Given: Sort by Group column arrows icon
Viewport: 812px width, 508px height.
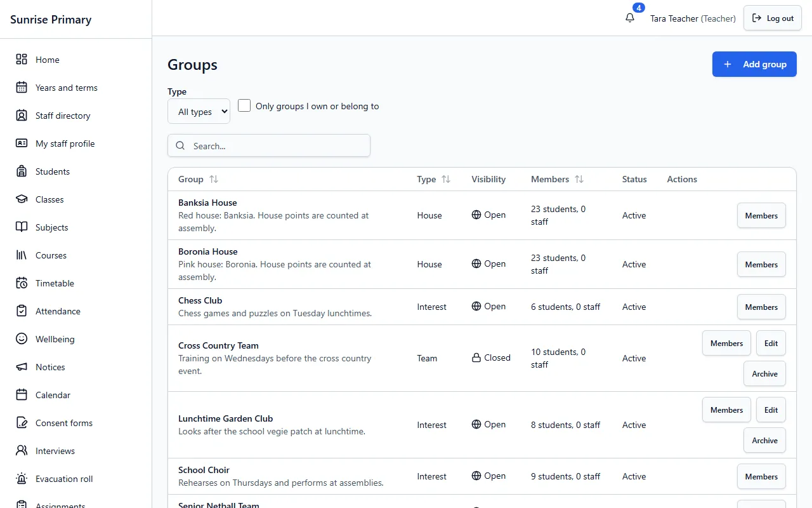Looking at the screenshot, I should 214,180.
